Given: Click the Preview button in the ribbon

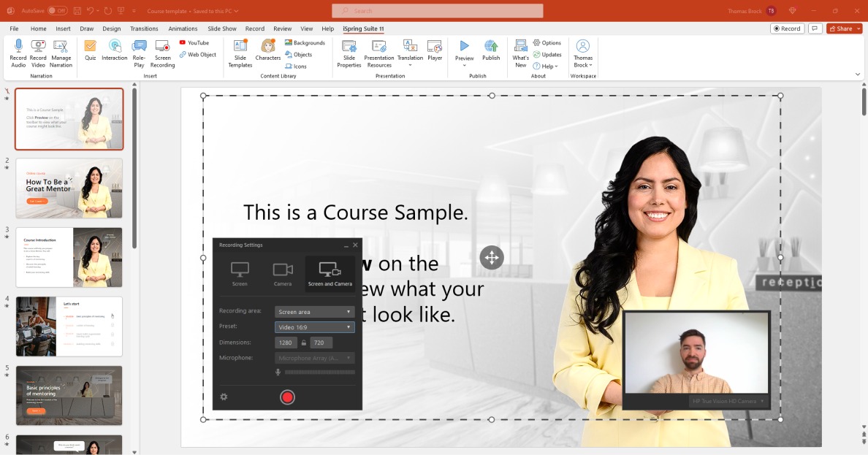Looking at the screenshot, I should pos(464,51).
